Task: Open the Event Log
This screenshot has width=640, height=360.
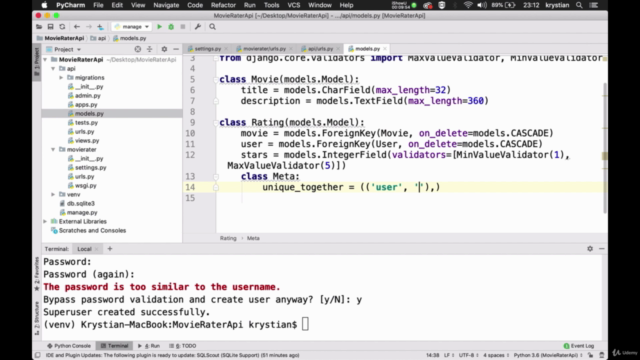Action: pyautogui.click(x=579, y=346)
